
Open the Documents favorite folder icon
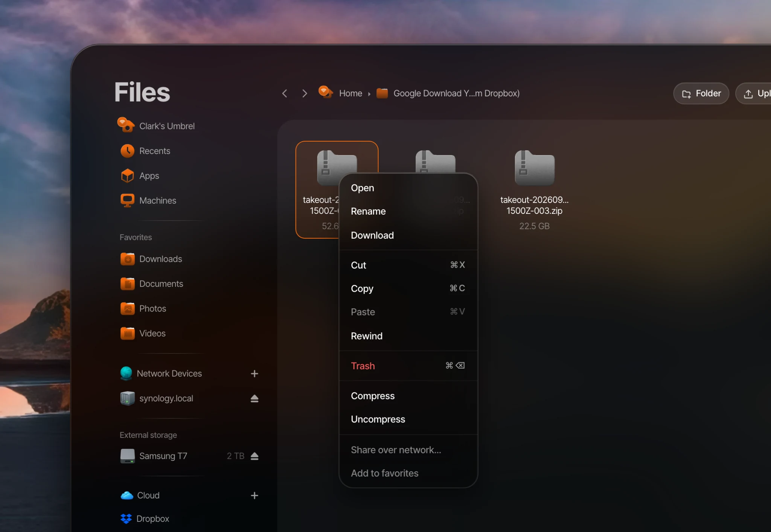(x=128, y=284)
